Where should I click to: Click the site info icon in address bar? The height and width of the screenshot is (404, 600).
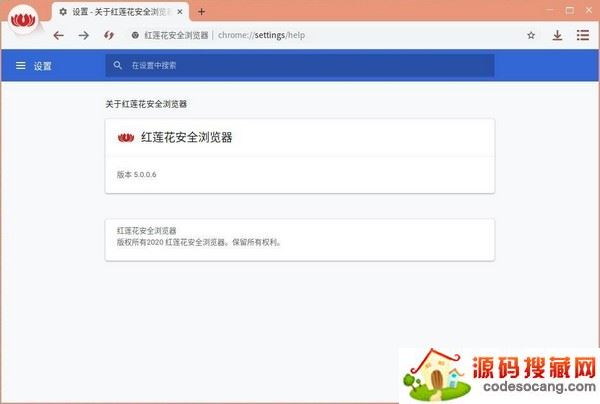(x=135, y=35)
